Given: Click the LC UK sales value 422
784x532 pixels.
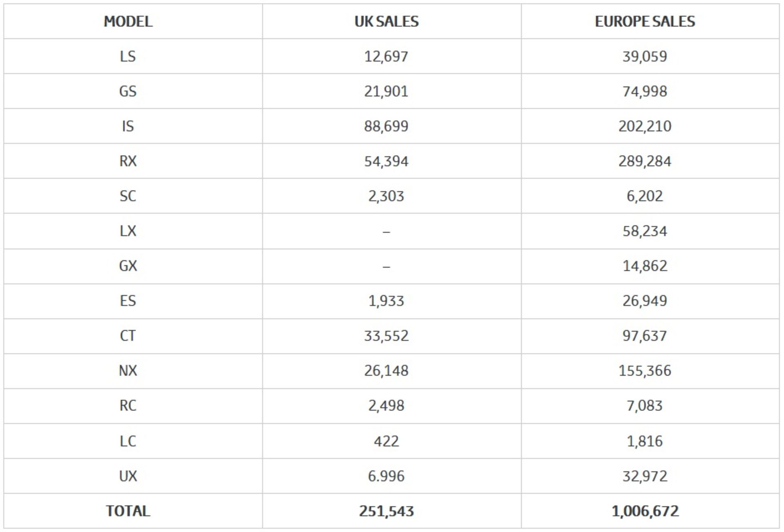Looking at the screenshot, I should (386, 441).
